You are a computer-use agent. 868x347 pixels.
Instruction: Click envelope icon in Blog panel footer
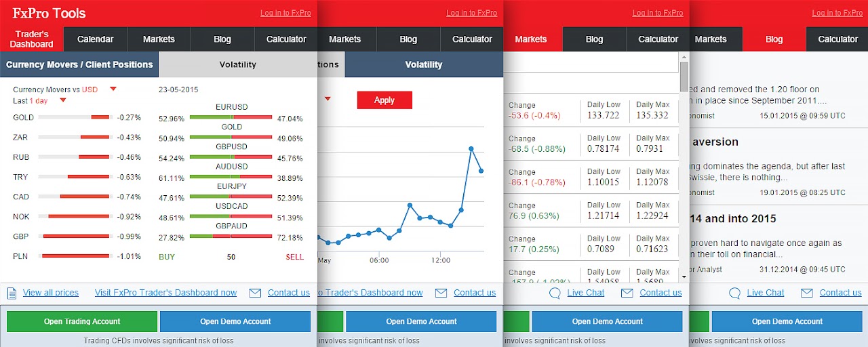coord(807,293)
